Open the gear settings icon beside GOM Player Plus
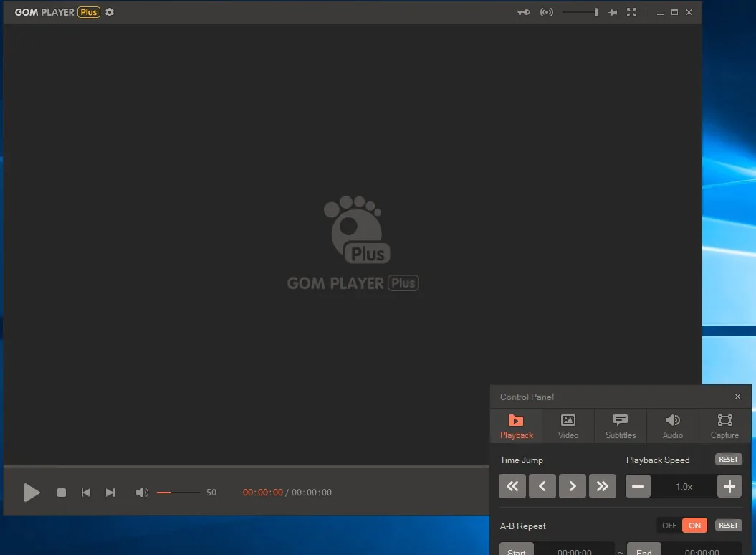 [x=110, y=12]
